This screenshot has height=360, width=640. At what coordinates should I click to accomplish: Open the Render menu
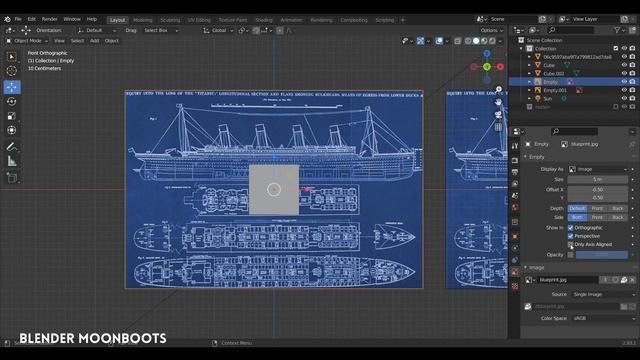coord(49,19)
